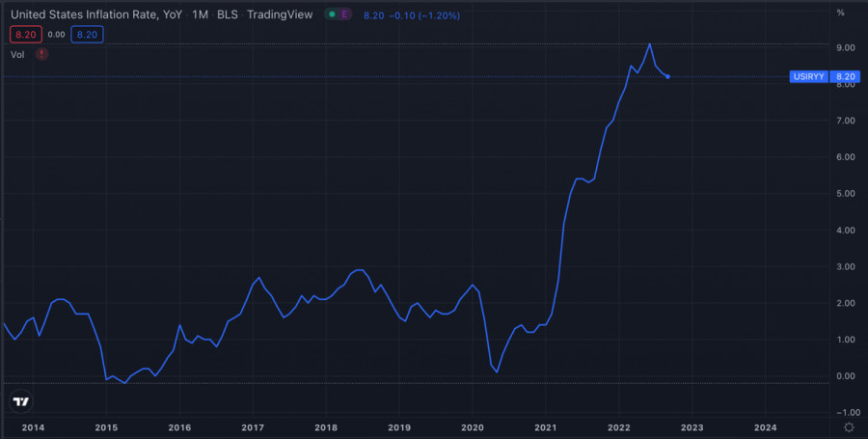Click the Vol indicator error icon
This screenshot has width=868, height=439.
tap(41, 55)
